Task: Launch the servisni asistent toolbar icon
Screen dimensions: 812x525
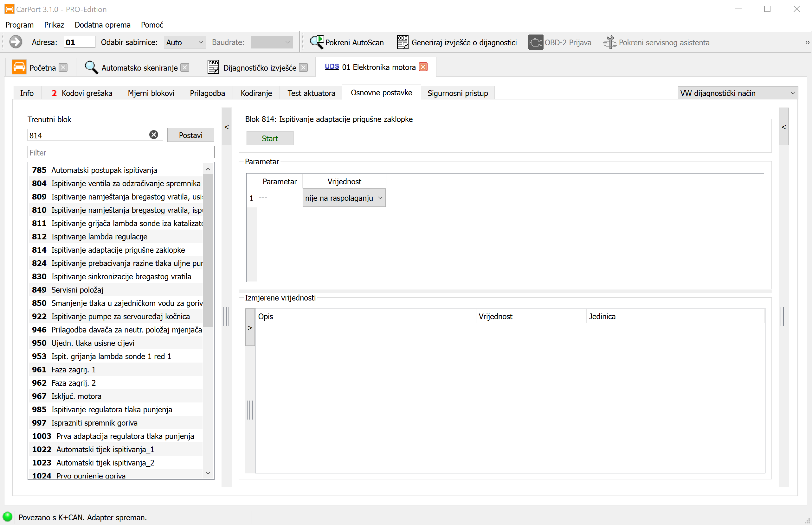Action: click(x=610, y=42)
